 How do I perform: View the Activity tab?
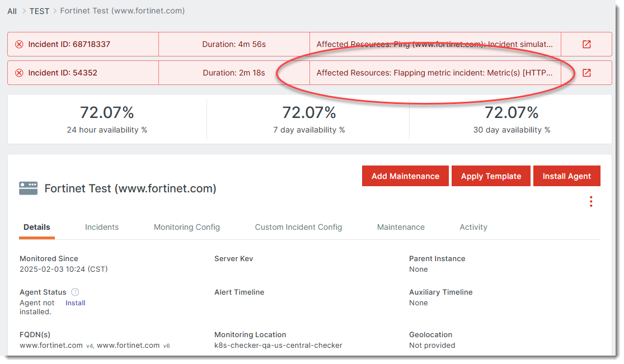coord(473,227)
